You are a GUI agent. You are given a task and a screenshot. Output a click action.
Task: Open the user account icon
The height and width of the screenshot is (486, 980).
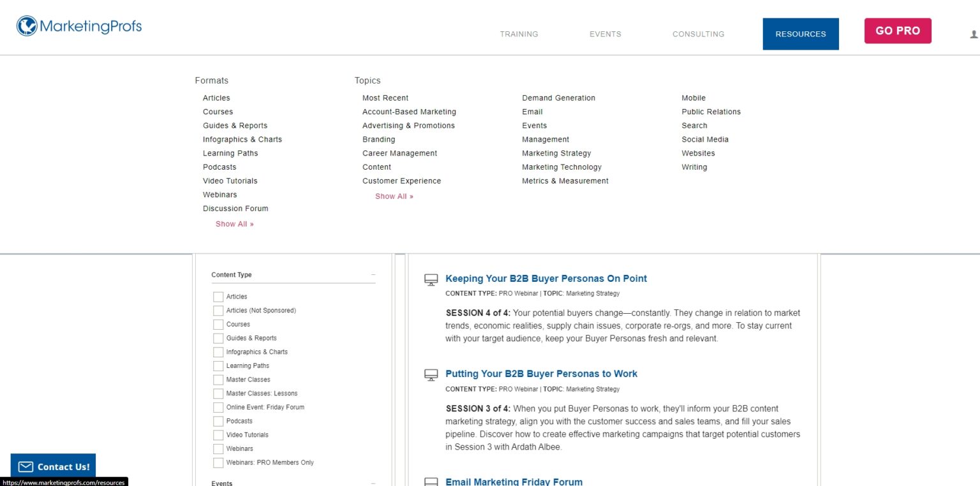972,33
